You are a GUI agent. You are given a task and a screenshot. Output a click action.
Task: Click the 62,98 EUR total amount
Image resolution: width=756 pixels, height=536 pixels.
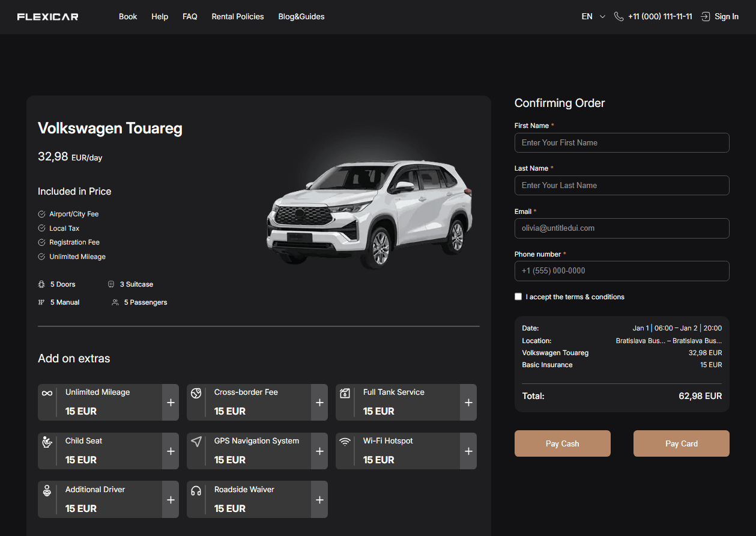700,396
